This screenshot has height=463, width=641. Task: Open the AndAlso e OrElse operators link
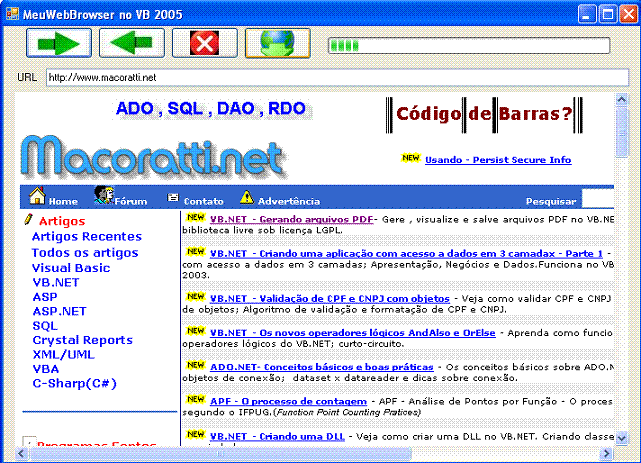click(x=352, y=333)
